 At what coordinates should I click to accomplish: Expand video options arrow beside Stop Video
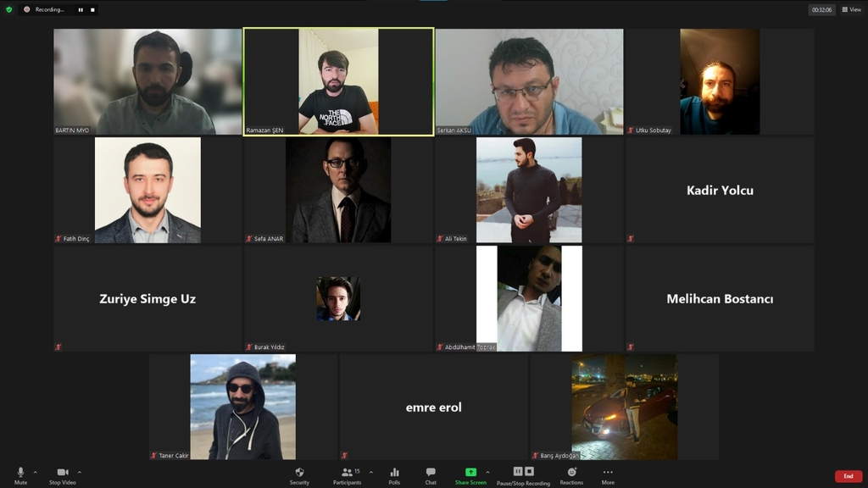(80, 472)
